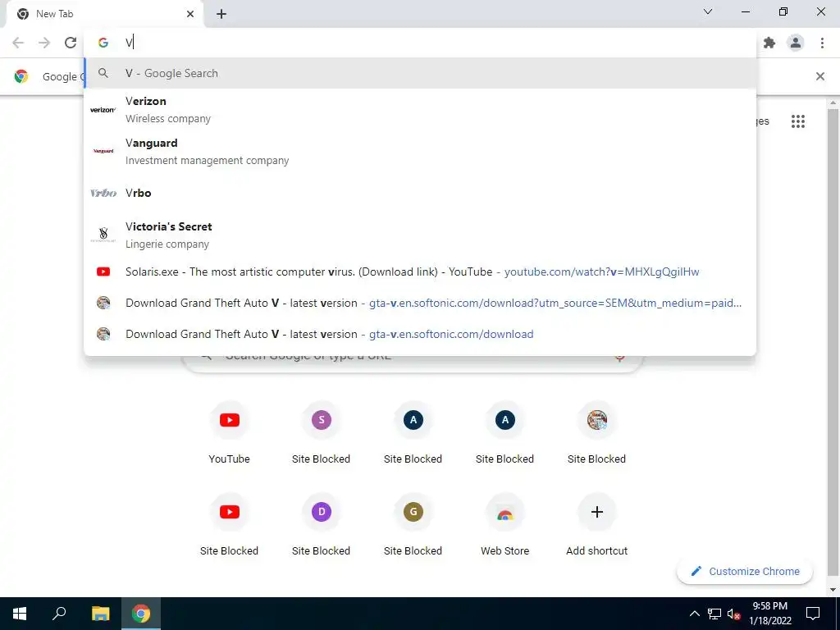The width and height of the screenshot is (840, 630).
Task: Open the YouTube shortcut tile
Action: (x=230, y=432)
